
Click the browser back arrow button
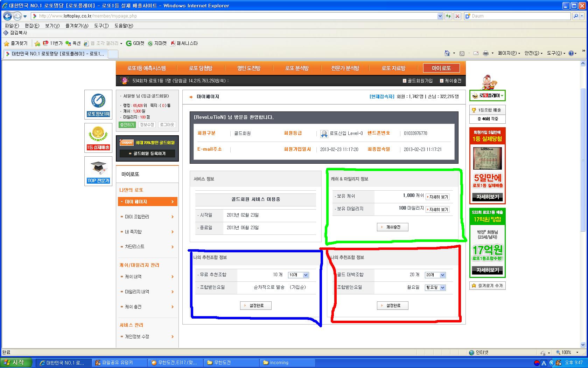click(x=7, y=16)
